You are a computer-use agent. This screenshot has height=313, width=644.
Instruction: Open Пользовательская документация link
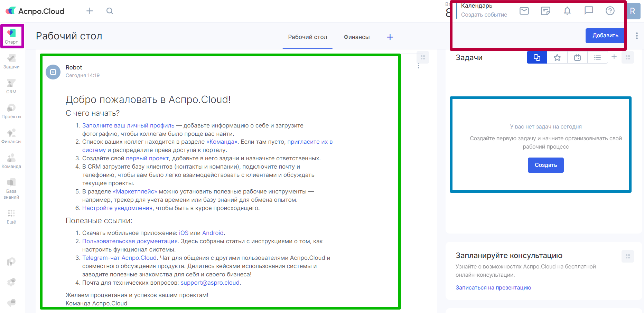tap(130, 241)
